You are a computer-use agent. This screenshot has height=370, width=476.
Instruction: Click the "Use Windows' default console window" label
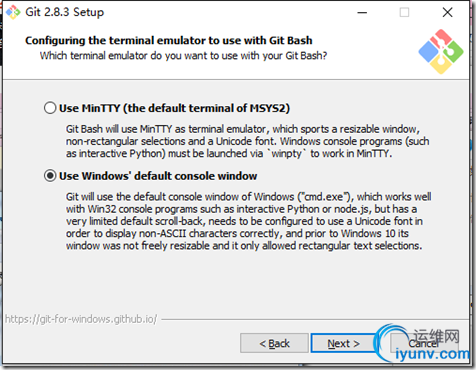(x=158, y=176)
